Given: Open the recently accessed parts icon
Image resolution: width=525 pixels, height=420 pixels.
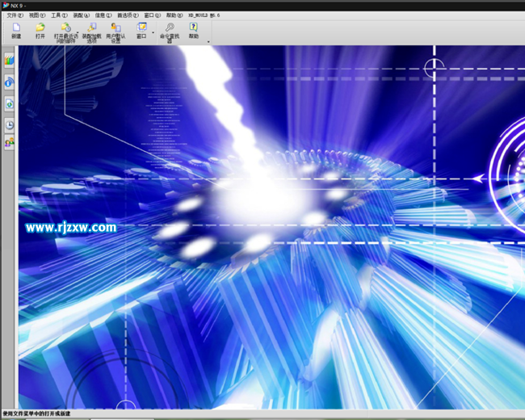Looking at the screenshot, I should point(66,27).
